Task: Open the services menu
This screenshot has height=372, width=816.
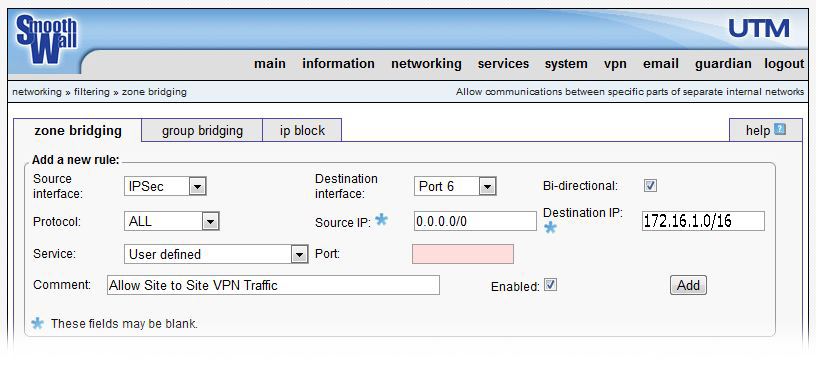Action: pyautogui.click(x=503, y=64)
